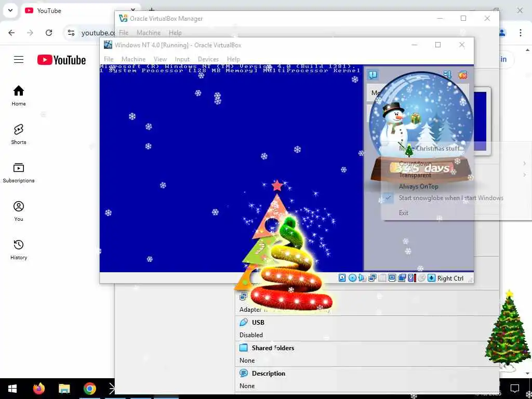Open Chrome three-dot menu

pyautogui.click(x=521, y=33)
